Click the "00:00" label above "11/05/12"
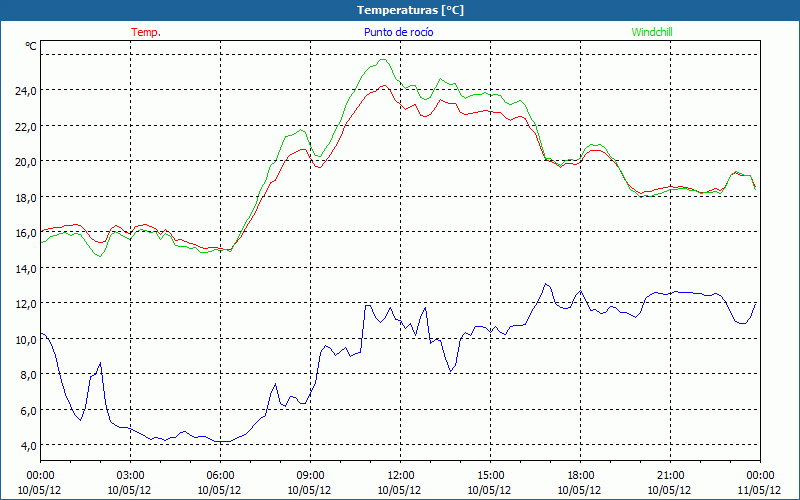Screen dimensions: 800x500 [x=760, y=476]
